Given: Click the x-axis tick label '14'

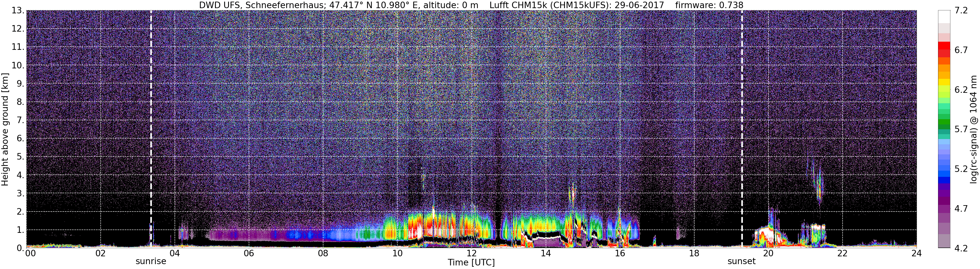Looking at the screenshot, I should coord(545,253).
